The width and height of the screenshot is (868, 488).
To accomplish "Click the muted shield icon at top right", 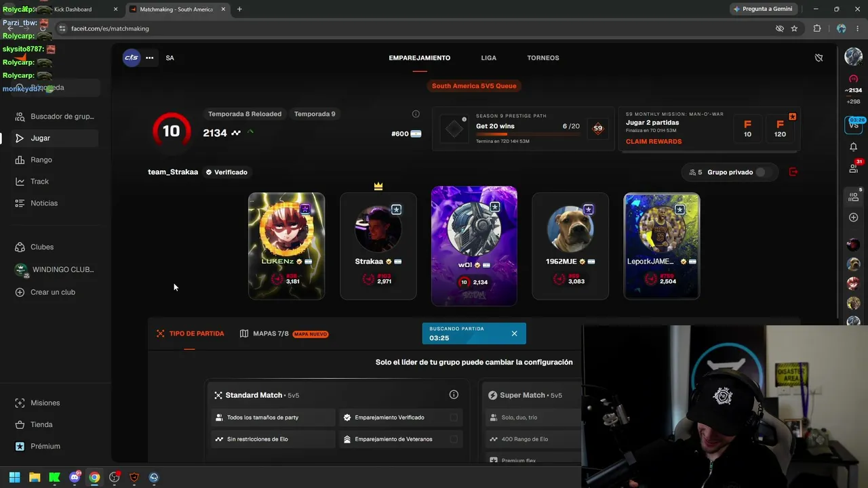I will click(x=818, y=58).
